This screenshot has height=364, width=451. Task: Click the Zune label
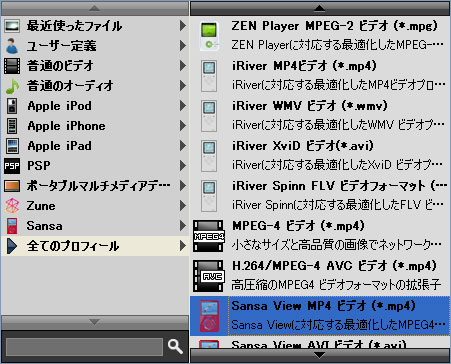tap(41, 206)
